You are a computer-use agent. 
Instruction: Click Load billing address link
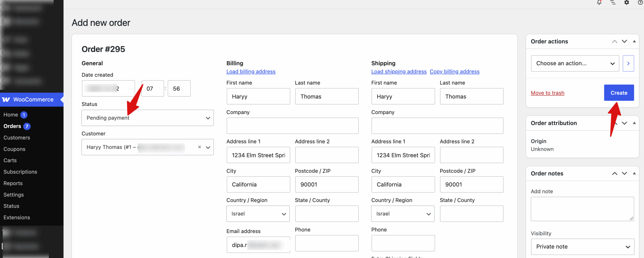coord(251,71)
